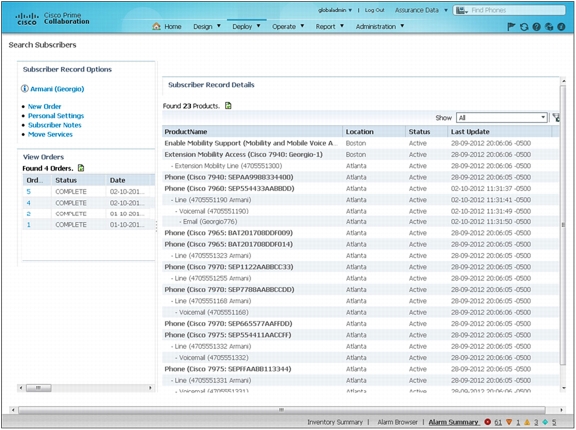Click the export icon beside Found 4 Orders
The image size is (576, 430).
click(x=81, y=168)
